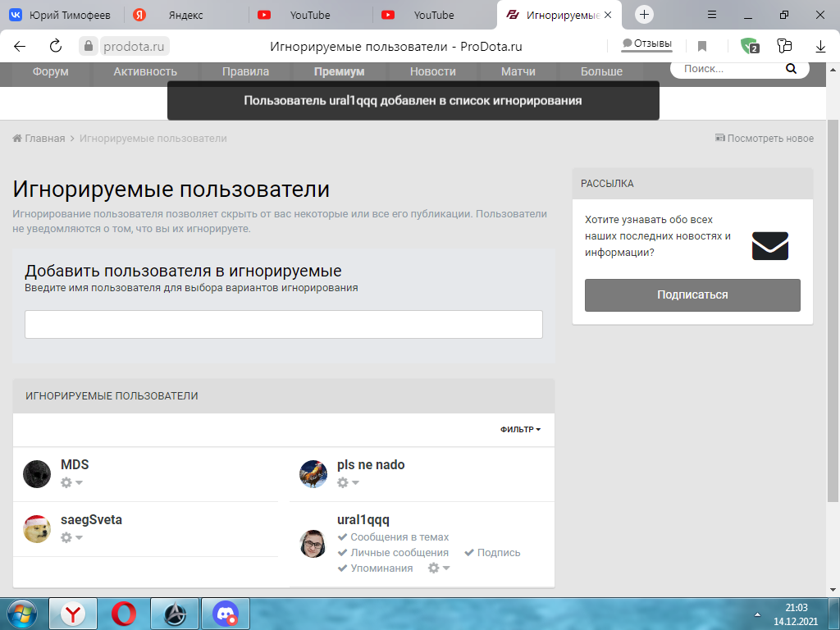Open the "Посмотреть новое" link
This screenshot has width=840, height=630.
[x=764, y=138]
